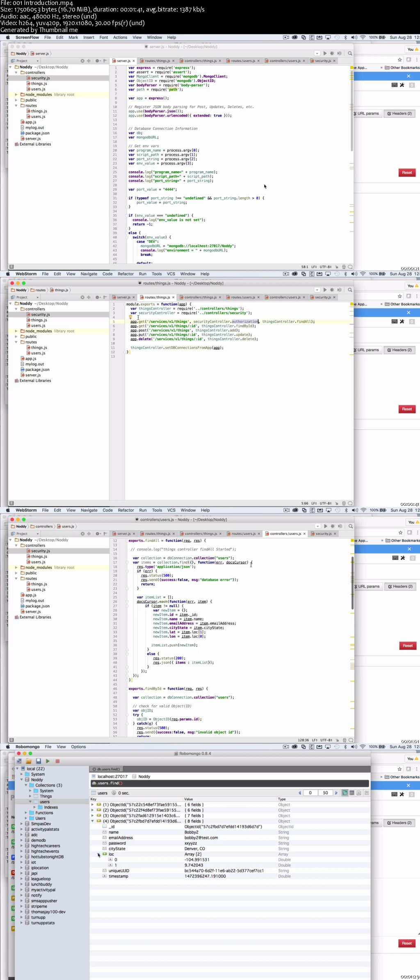420x980 pixels.
Task: Stop execution with Robomongo red stop icon
Action: pos(57,761)
